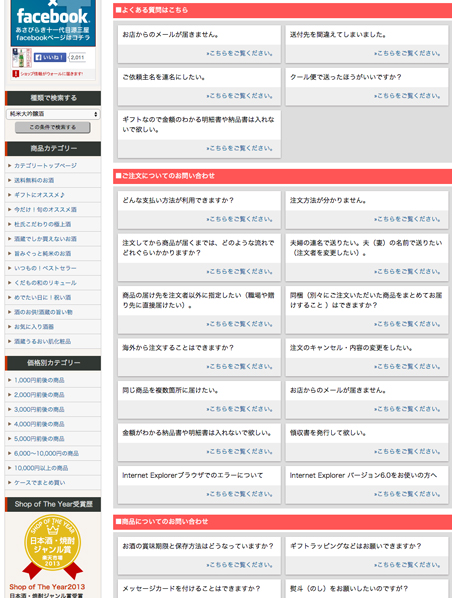The height and width of the screenshot is (598, 452).
Task: Click the 商品カテゴリー sidebar heading
Action: click(x=53, y=148)
